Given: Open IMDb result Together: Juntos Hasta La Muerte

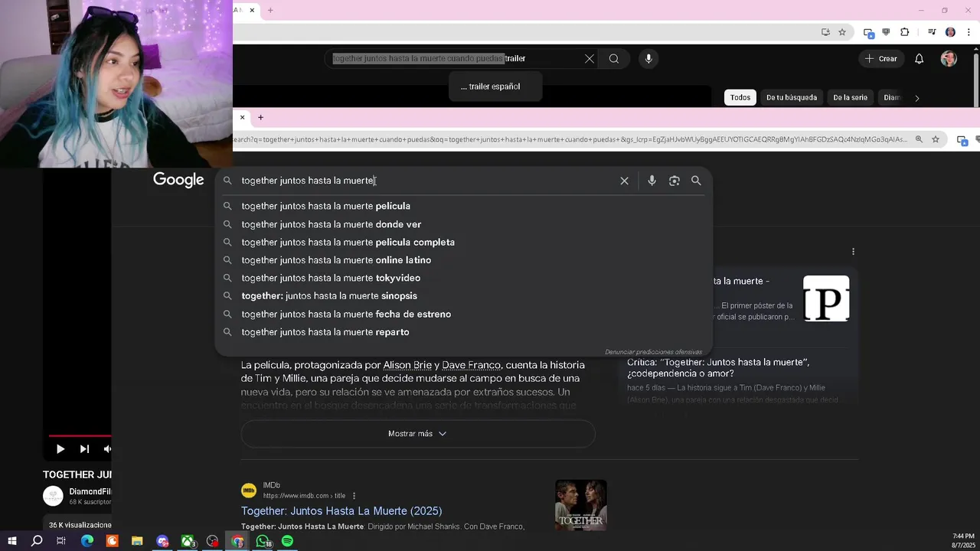Looking at the screenshot, I should click(x=341, y=511).
